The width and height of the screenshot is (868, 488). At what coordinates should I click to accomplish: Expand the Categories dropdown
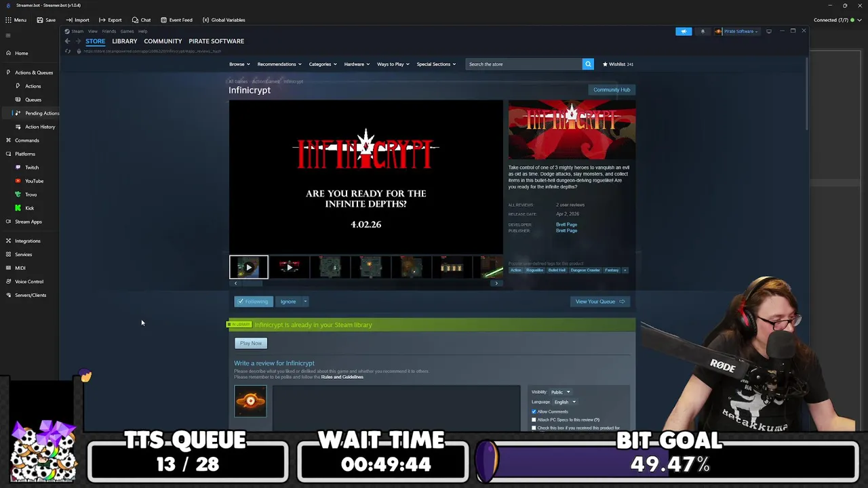(323, 64)
